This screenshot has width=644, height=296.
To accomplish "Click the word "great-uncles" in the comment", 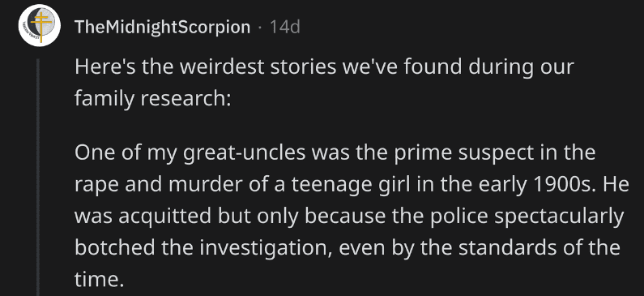I will pos(244,153).
